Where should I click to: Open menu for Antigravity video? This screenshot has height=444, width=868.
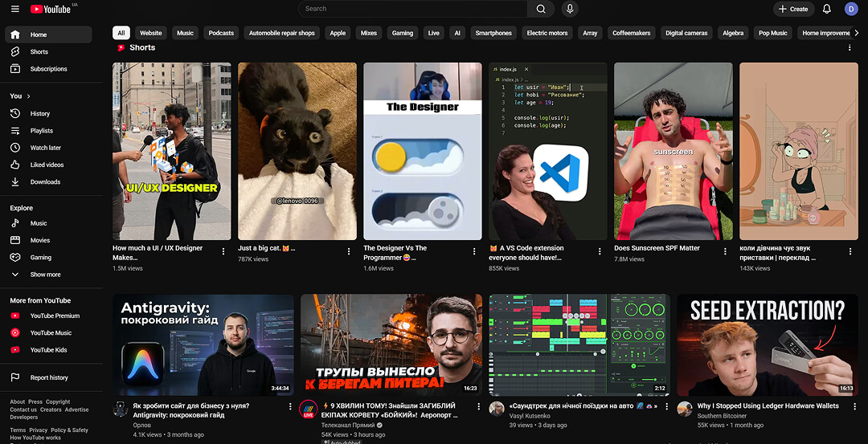click(291, 406)
